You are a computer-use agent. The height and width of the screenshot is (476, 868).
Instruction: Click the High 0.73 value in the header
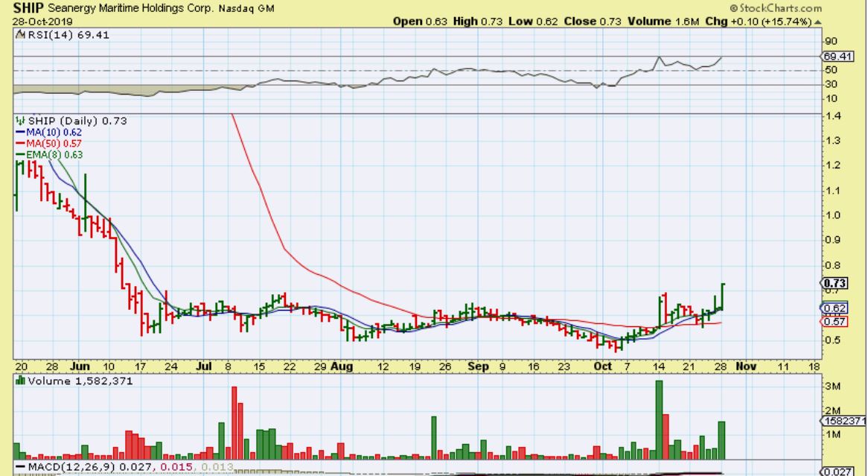point(478,22)
